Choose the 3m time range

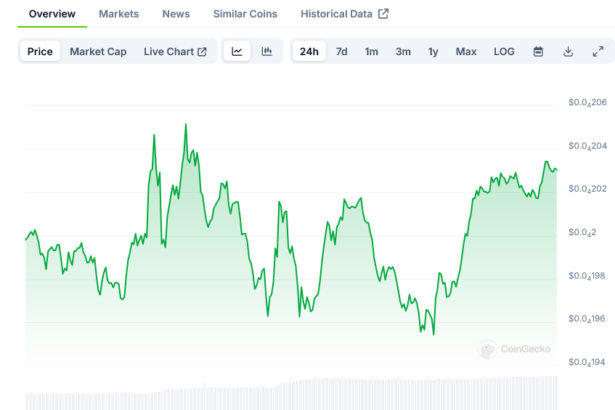403,52
